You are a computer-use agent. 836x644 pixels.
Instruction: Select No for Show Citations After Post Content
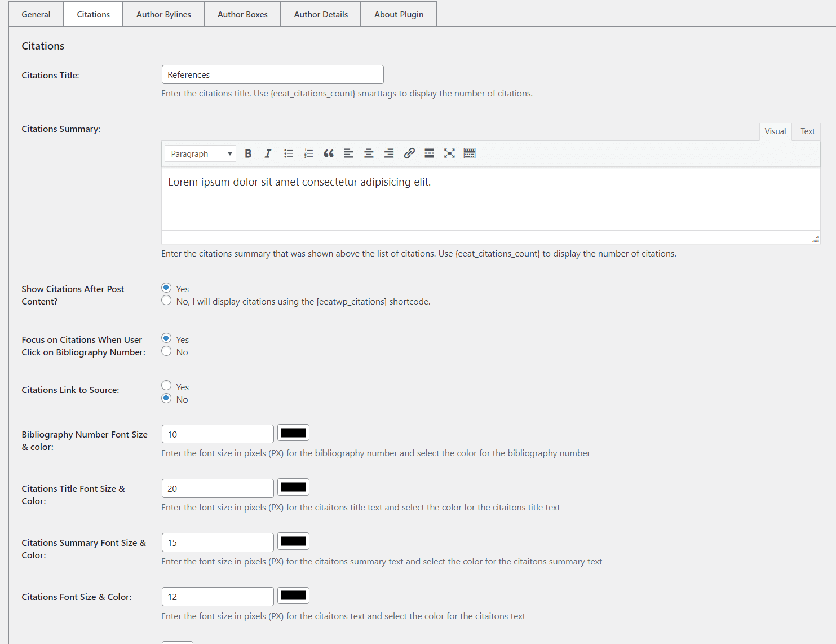(166, 301)
